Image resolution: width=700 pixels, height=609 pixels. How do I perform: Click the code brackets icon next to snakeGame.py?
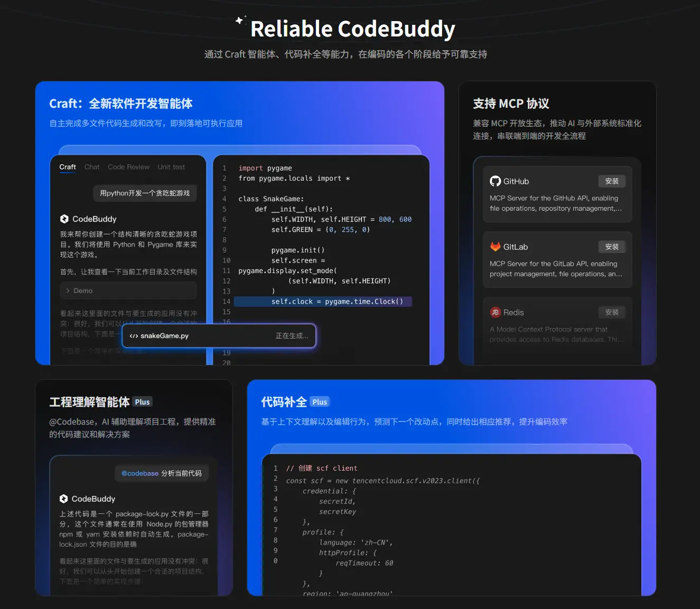tap(134, 336)
